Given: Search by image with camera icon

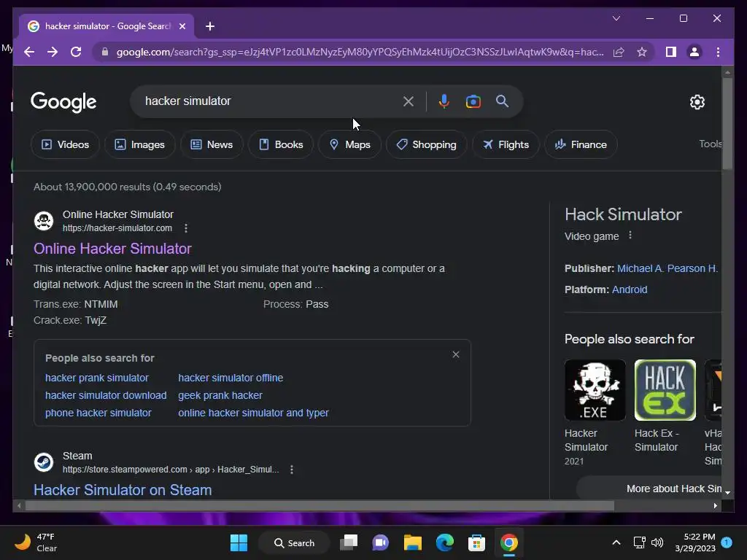Looking at the screenshot, I should pos(473,101).
